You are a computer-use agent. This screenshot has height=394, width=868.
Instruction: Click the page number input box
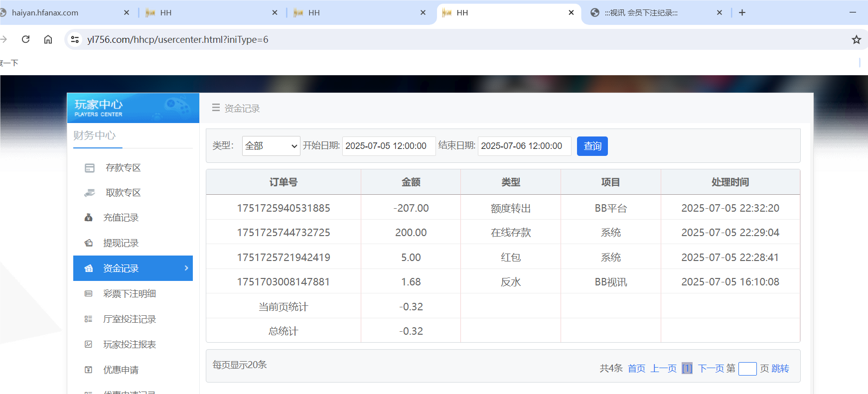pos(747,369)
